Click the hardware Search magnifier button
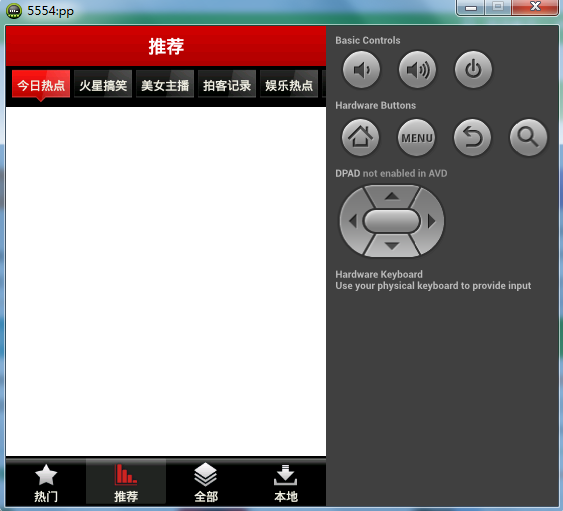 tap(528, 137)
